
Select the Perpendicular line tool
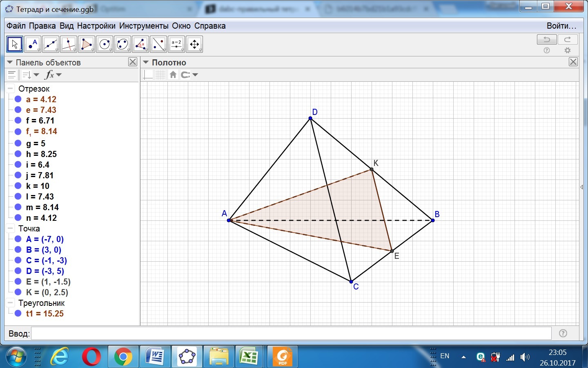point(69,44)
